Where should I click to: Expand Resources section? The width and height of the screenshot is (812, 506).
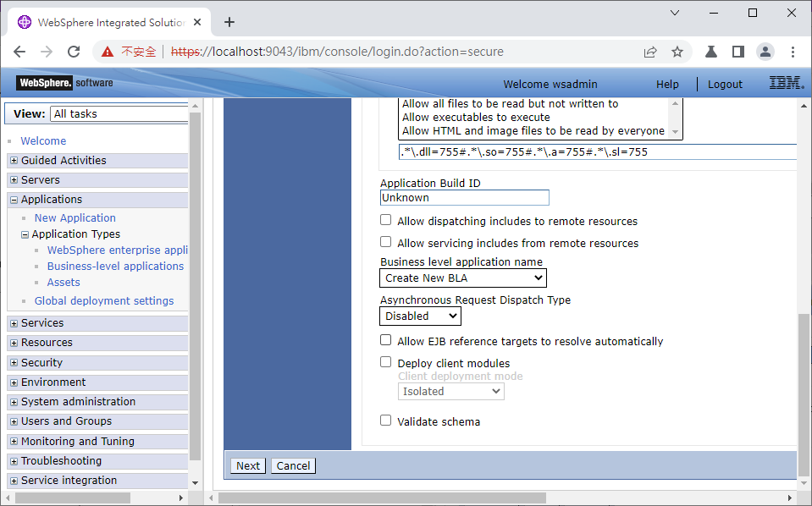click(14, 343)
